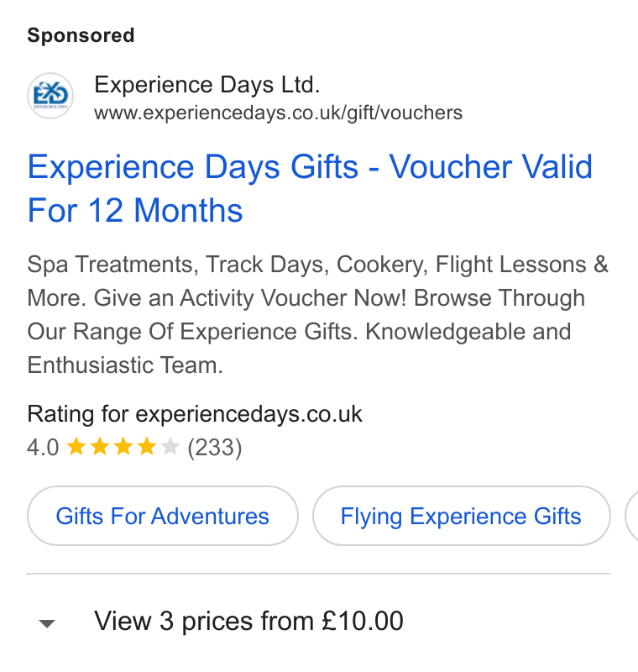
Task: Select the Flying Experience Gifts chip
Action: 461,516
